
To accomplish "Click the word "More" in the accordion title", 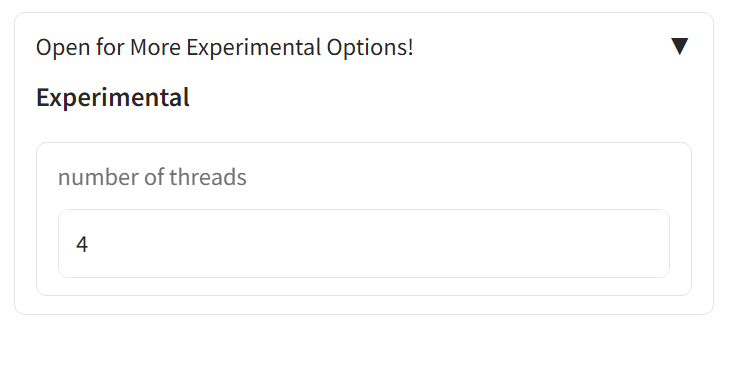I will click(155, 47).
